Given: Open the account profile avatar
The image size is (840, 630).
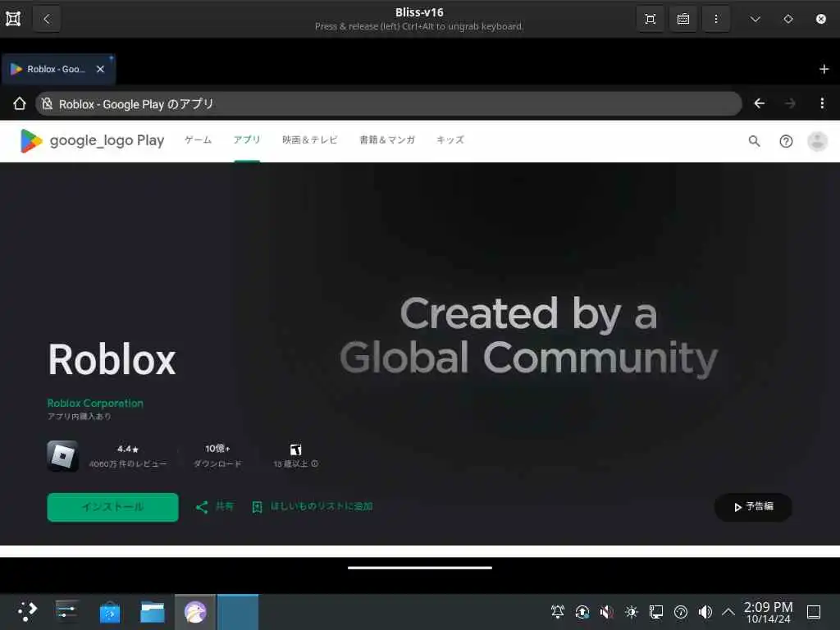Looking at the screenshot, I should 817,141.
